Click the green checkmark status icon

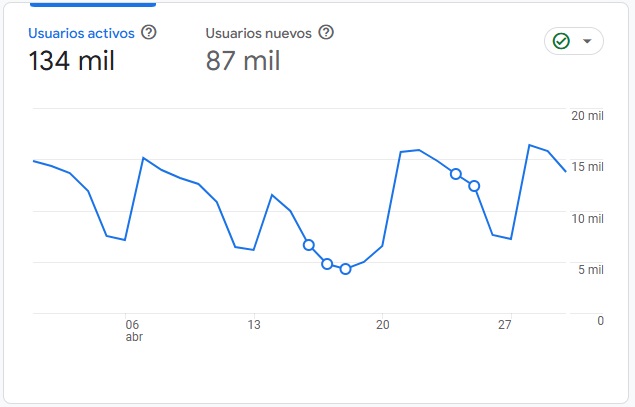pos(561,41)
